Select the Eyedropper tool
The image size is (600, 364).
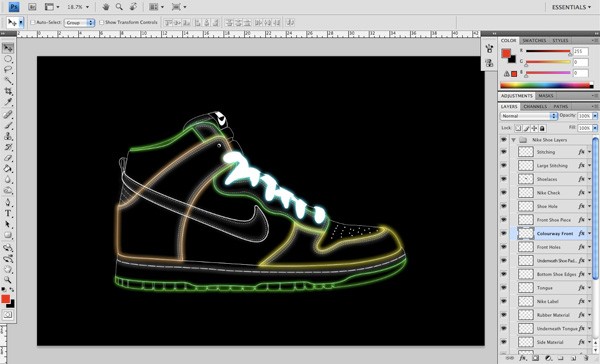pos(8,102)
